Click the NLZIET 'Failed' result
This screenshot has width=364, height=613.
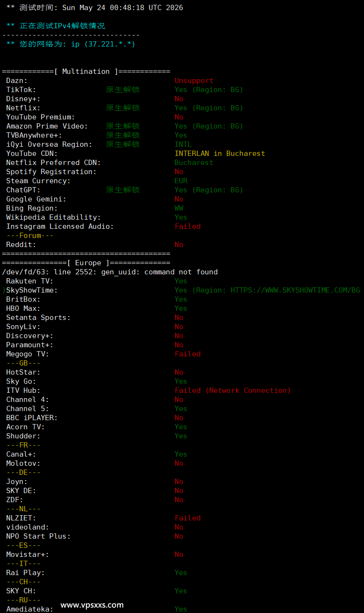pyautogui.click(x=188, y=518)
